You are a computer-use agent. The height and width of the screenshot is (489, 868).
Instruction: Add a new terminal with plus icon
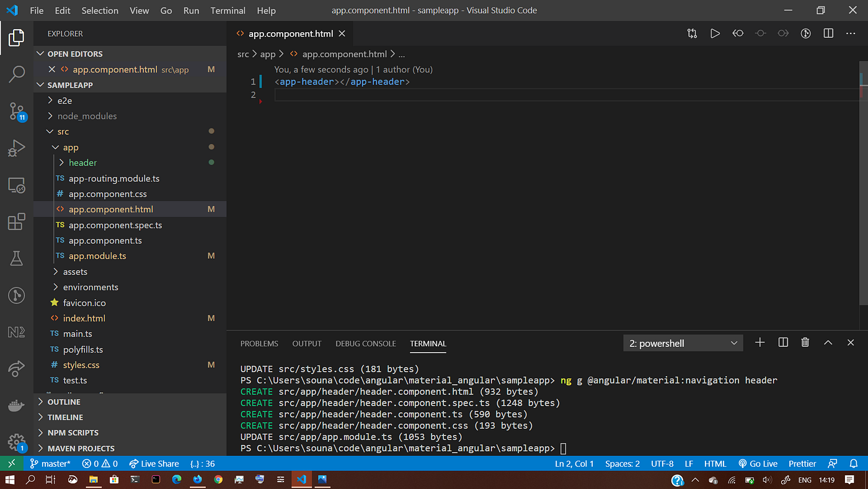pyautogui.click(x=760, y=343)
